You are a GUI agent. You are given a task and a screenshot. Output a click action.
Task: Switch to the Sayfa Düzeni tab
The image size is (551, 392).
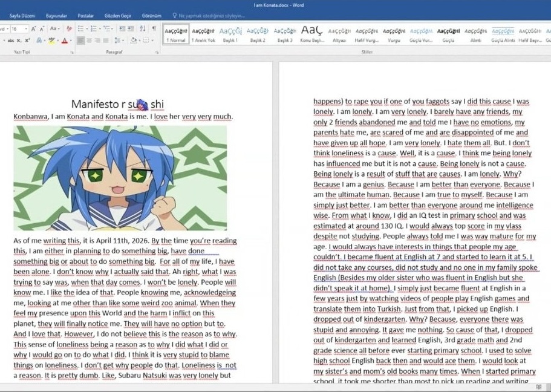click(20, 15)
